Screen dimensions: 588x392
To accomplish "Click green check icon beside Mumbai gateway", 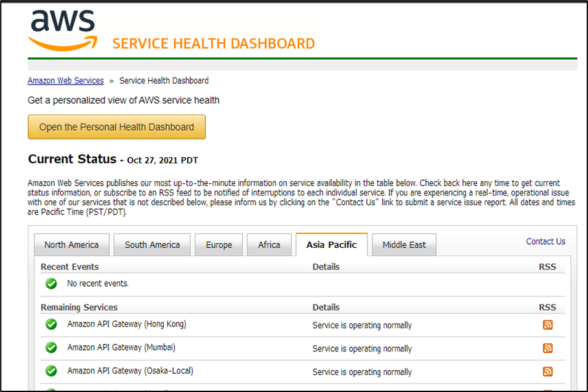I will pyautogui.click(x=51, y=348).
